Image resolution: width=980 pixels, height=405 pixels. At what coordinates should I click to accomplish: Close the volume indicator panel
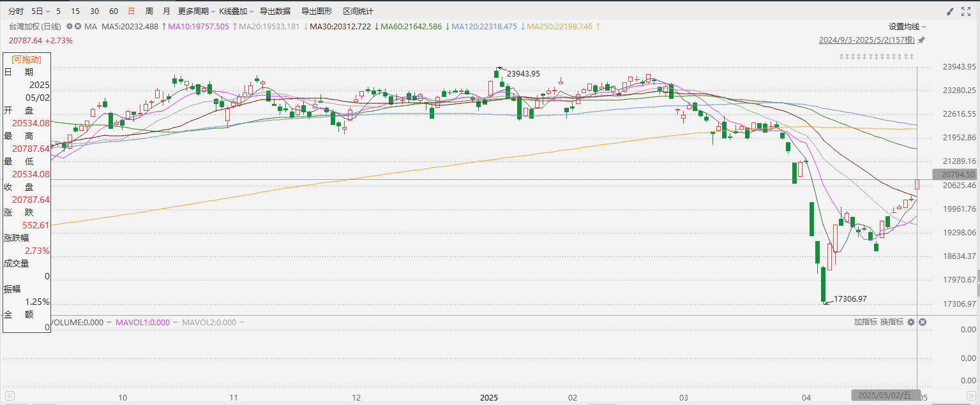click(923, 322)
